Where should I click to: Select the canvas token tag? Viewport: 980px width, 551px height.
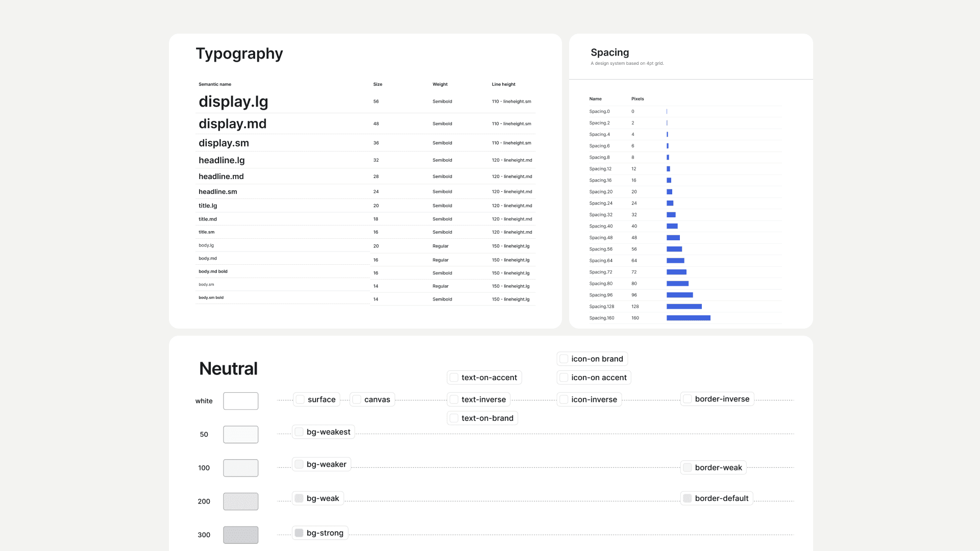[372, 399]
